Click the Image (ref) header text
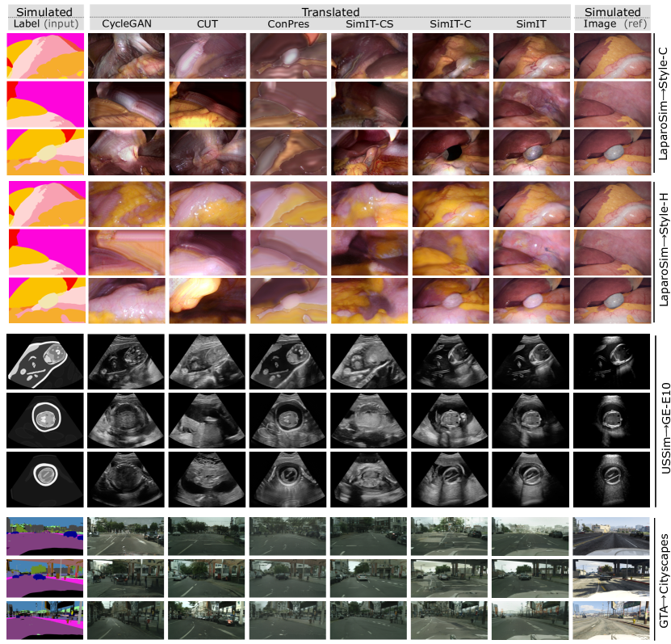Viewport: 671px width, 644px height. [615, 23]
